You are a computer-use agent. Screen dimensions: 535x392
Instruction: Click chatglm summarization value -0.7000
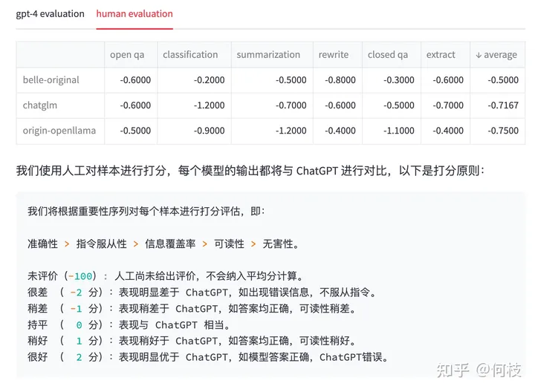click(x=291, y=105)
